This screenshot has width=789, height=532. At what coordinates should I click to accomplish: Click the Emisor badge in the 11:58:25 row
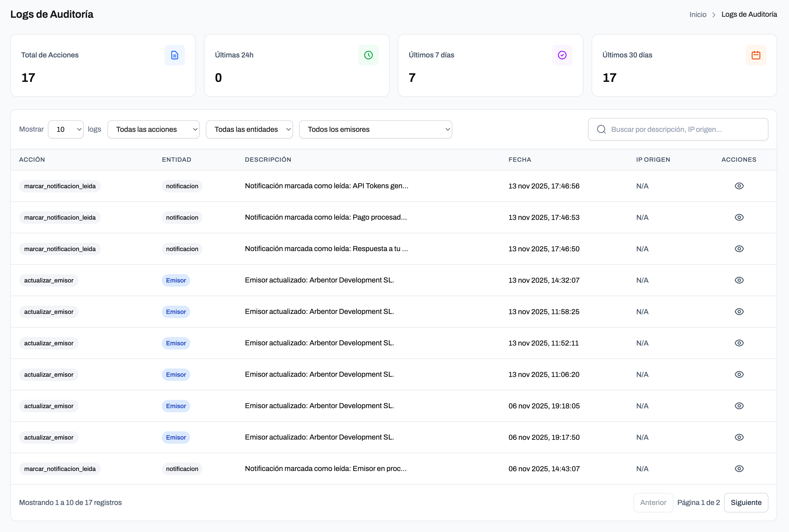176,312
